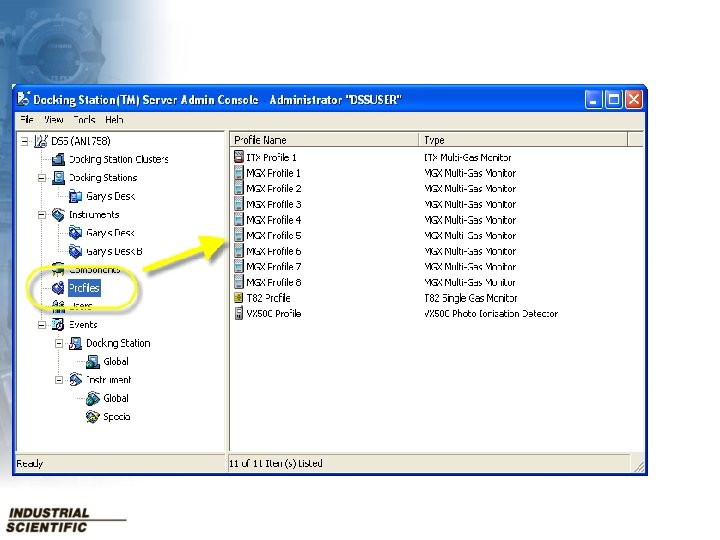Click 'T82 Single Gas Monitor' type cell
Image resolution: width=720 pixels, height=540 pixels.
pos(471,298)
